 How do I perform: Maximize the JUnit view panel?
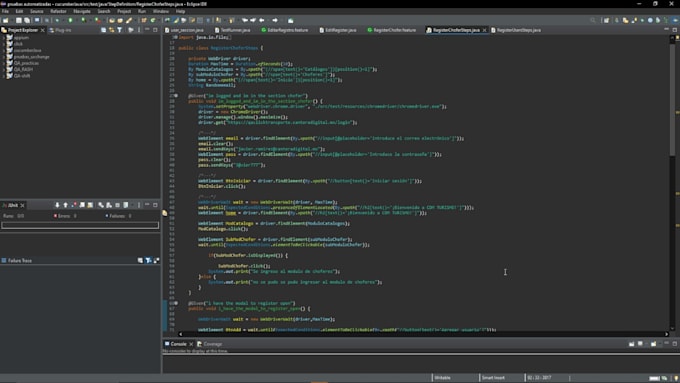[x=155, y=205]
